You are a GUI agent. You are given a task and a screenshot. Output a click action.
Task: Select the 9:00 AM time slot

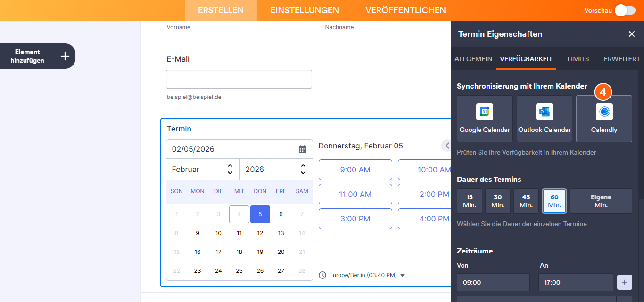(355, 169)
